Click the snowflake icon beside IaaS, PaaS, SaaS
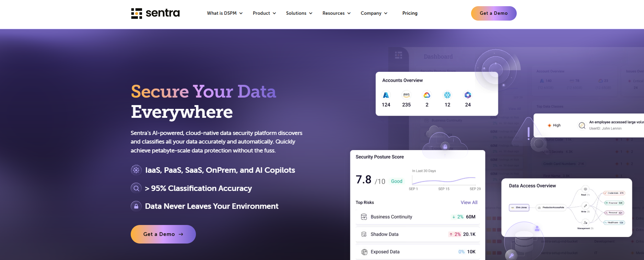This screenshot has height=260, width=644. [136, 170]
